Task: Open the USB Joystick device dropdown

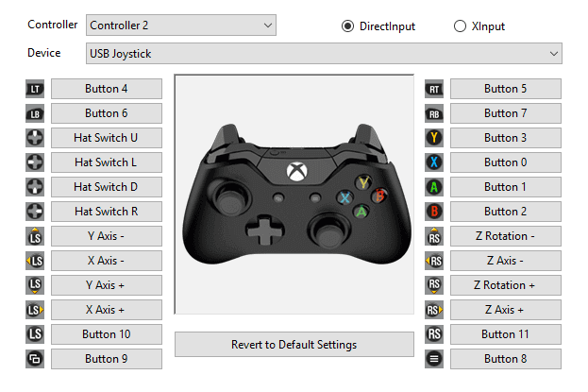Action: 324,53
